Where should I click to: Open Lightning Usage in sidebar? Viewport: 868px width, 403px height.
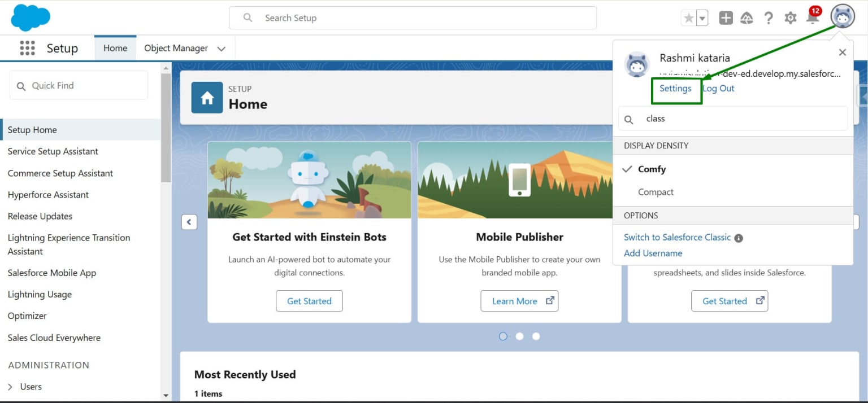tap(40, 294)
